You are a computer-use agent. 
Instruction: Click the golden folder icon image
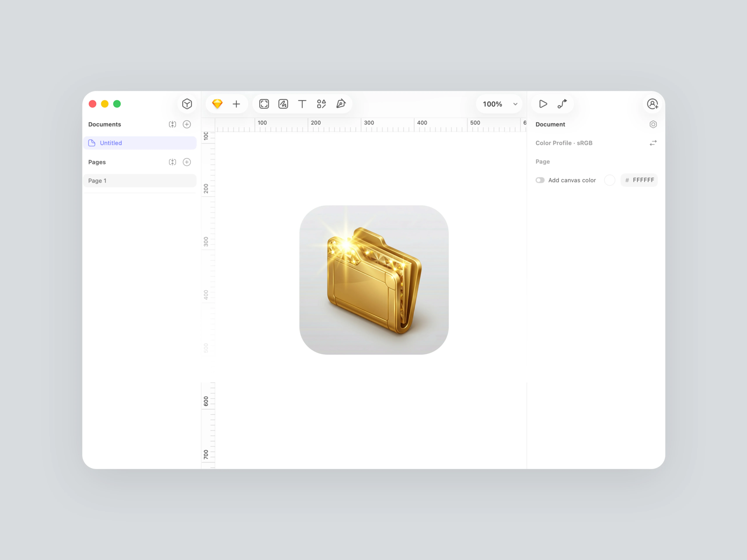point(374,280)
